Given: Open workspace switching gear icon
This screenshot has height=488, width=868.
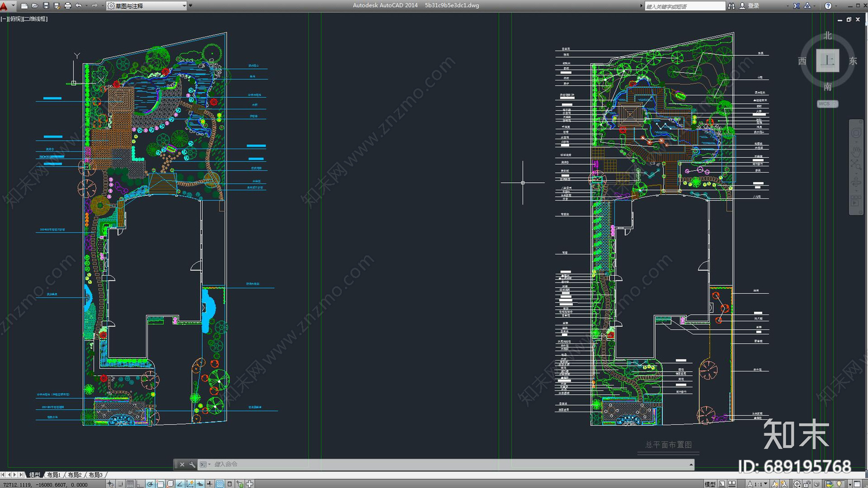Looking at the screenshot, I should click(796, 484).
